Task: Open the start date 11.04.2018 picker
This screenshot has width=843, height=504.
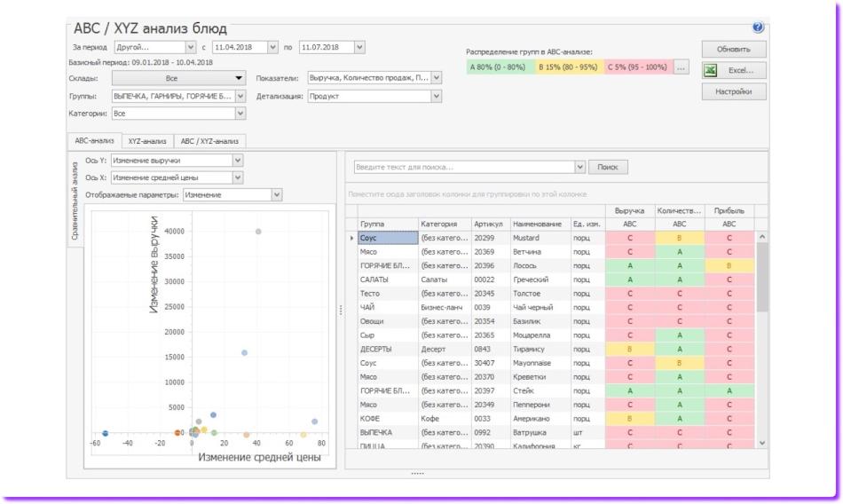Action: (272, 46)
